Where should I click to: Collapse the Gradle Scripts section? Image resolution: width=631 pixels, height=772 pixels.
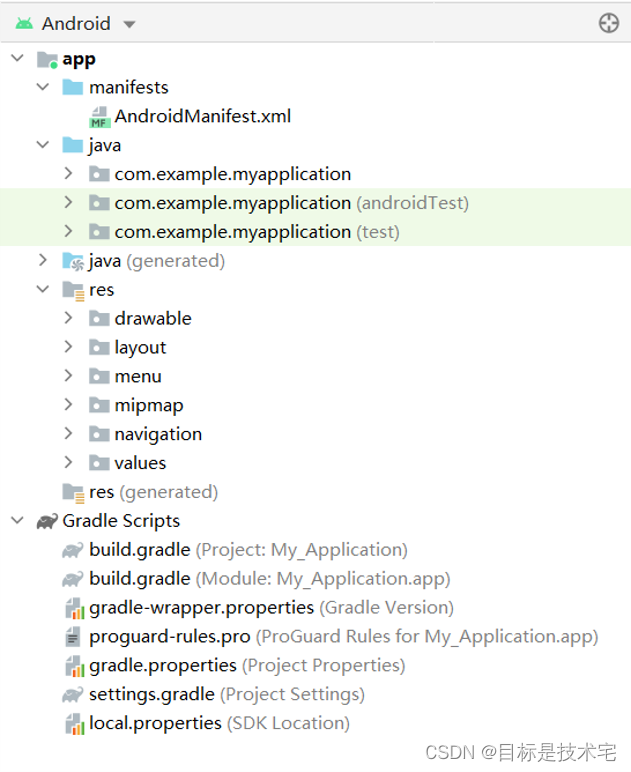click(17, 521)
